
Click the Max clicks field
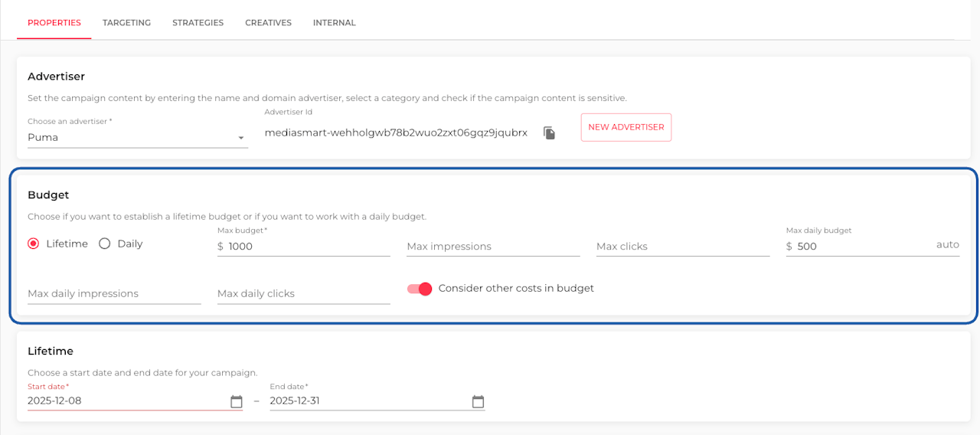[x=682, y=247]
